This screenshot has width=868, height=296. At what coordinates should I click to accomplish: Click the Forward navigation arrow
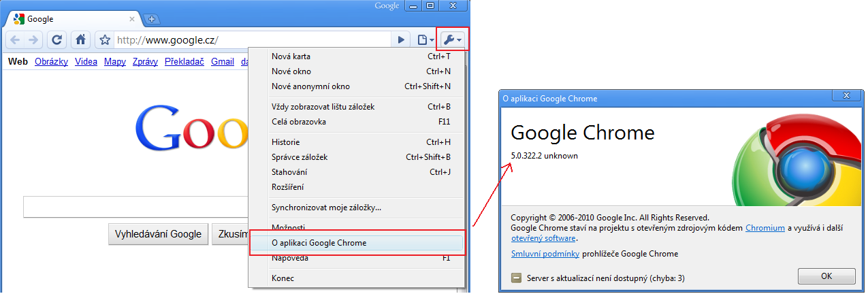coord(34,39)
